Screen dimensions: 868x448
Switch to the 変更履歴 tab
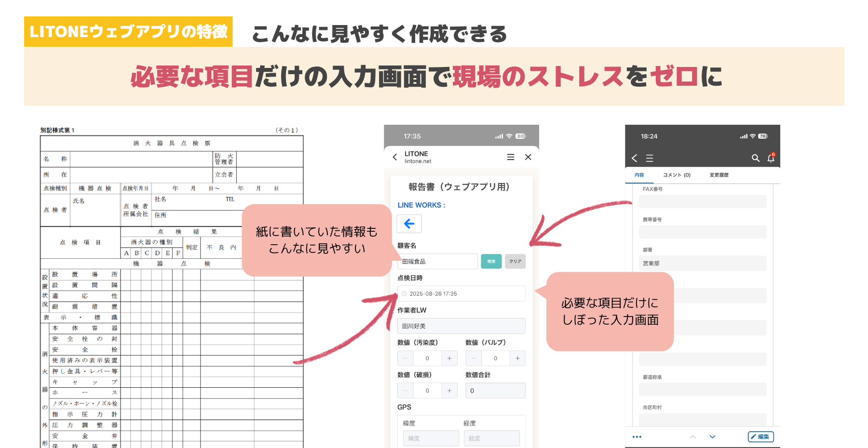point(719,175)
